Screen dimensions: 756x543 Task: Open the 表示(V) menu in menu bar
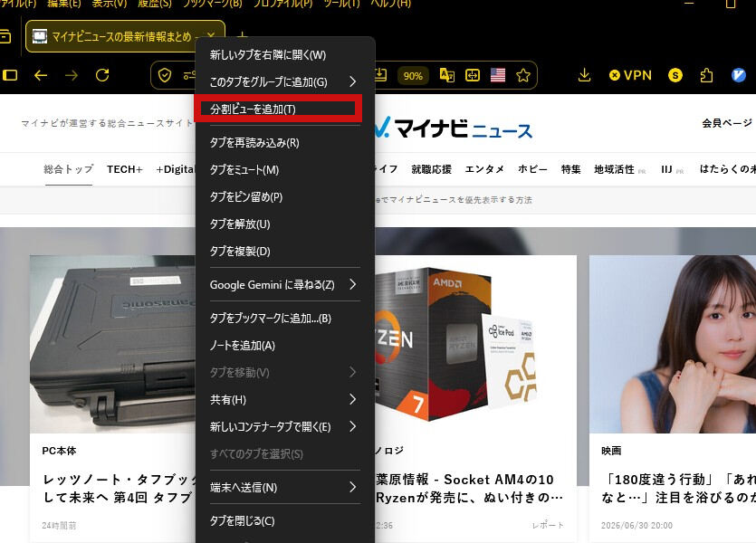click(x=110, y=4)
